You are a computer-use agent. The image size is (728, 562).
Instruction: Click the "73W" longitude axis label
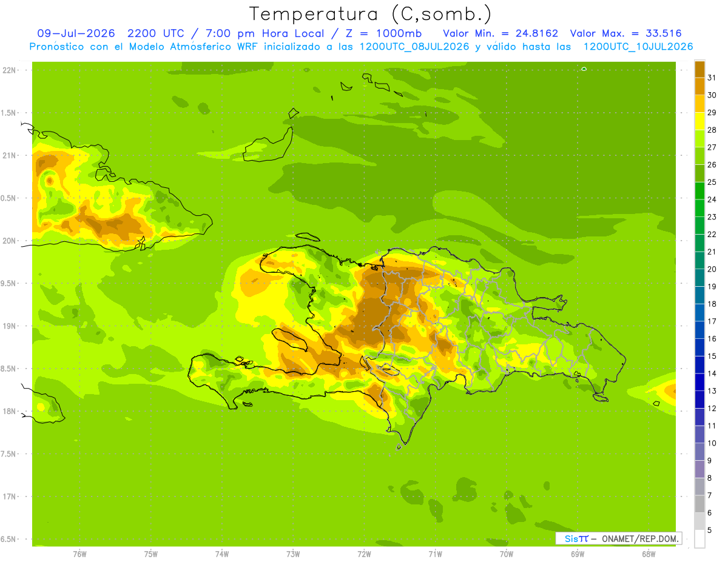point(293,554)
